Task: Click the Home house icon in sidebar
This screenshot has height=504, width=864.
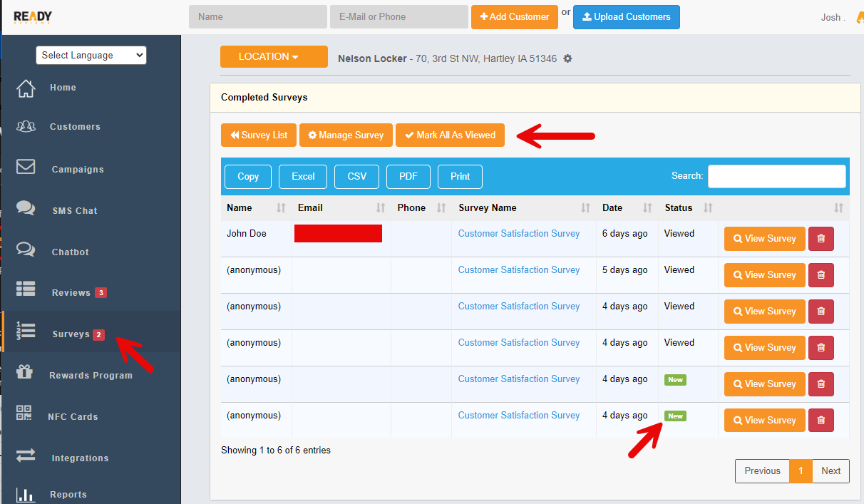Action: [x=26, y=88]
